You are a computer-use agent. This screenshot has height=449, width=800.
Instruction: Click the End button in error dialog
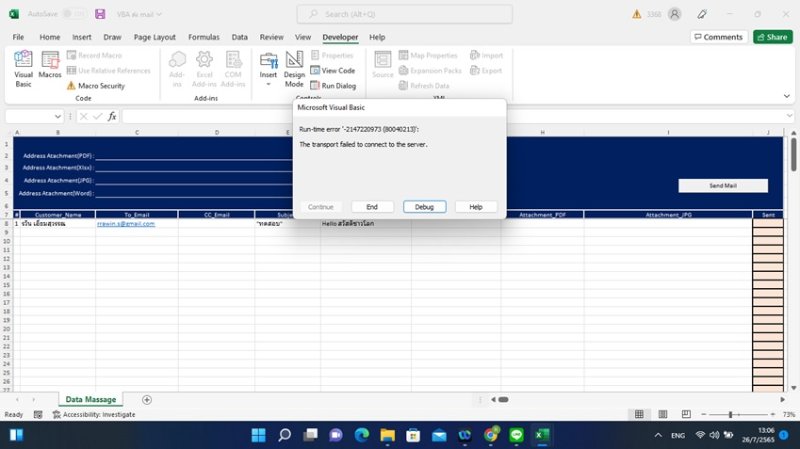coord(372,206)
